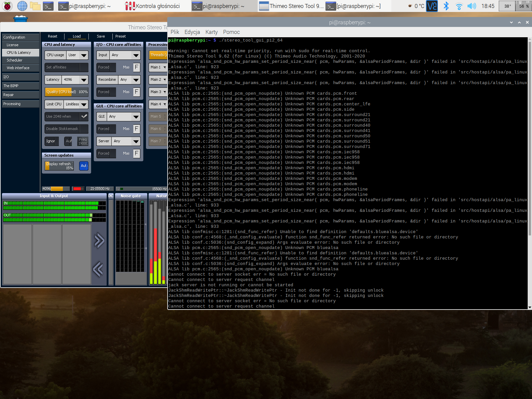Viewport: 532px width, 399px height.
Task: Click the clock showing 18:45
Action: pos(488,6)
